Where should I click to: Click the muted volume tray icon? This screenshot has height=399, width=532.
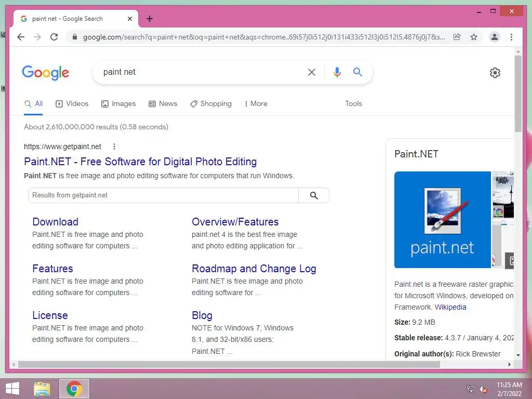tap(483, 389)
